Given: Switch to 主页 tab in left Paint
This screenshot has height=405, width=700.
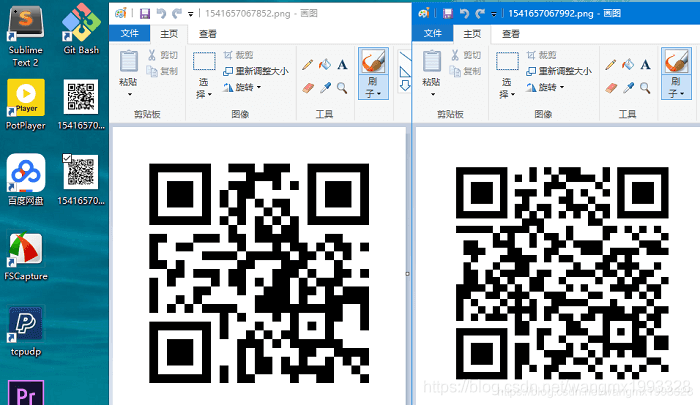Looking at the screenshot, I should 169,34.
